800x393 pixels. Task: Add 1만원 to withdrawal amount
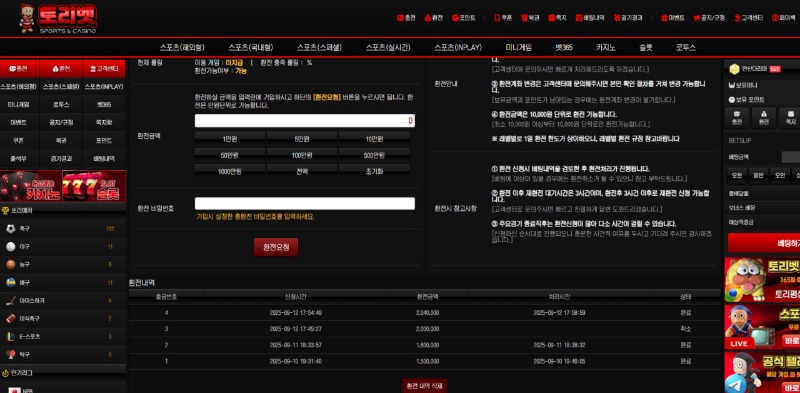coord(230,139)
